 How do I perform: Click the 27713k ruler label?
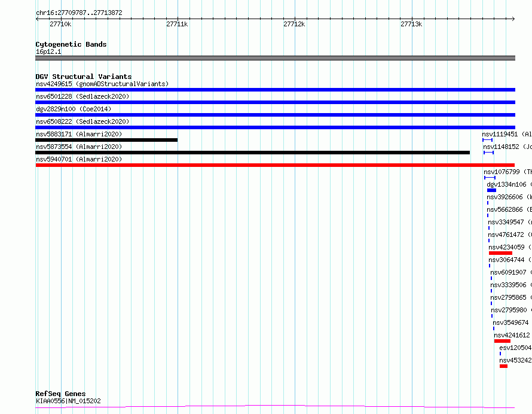411,24
